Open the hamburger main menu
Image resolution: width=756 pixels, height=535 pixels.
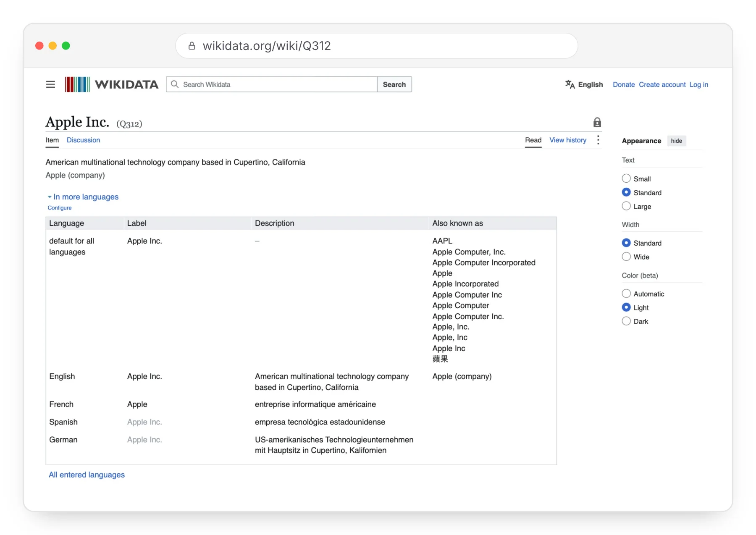coord(50,84)
